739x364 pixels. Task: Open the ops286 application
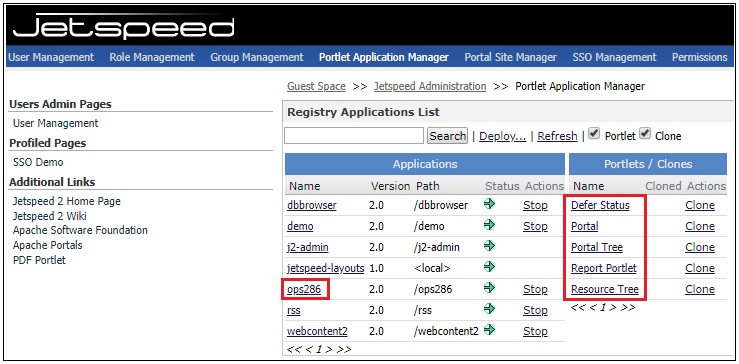coord(304,290)
